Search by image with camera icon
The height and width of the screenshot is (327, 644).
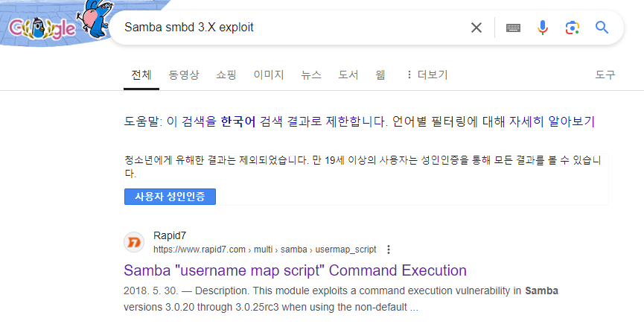tap(572, 28)
